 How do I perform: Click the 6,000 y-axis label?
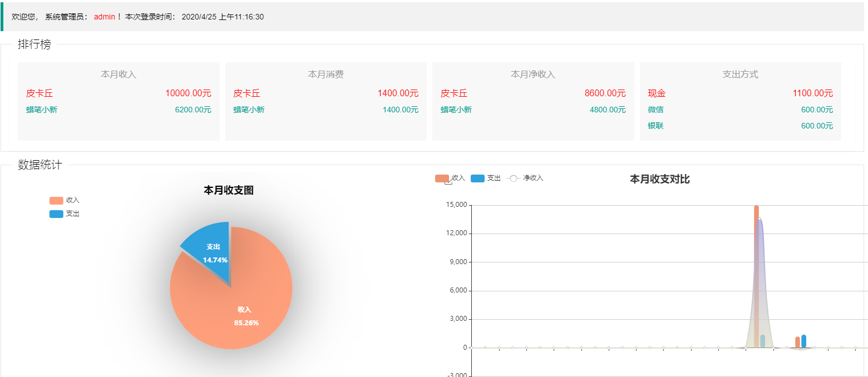[x=458, y=291]
